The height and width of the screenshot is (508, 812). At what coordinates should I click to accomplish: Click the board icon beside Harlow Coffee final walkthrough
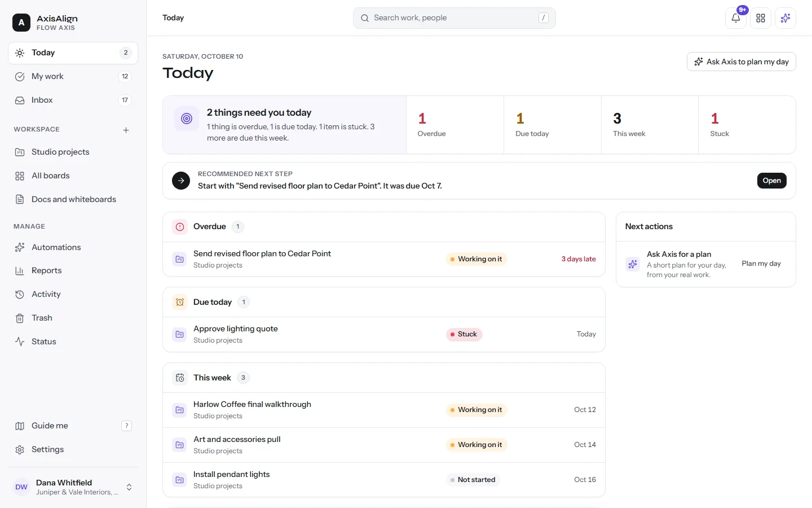[x=179, y=410]
